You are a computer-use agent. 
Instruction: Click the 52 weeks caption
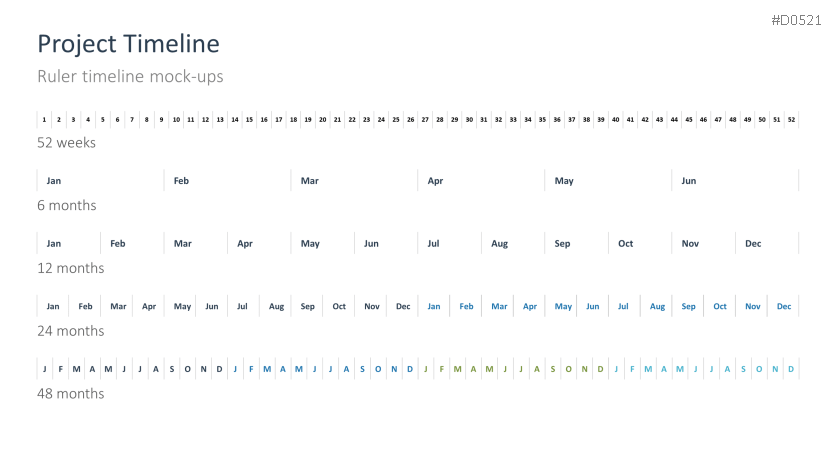coord(66,143)
